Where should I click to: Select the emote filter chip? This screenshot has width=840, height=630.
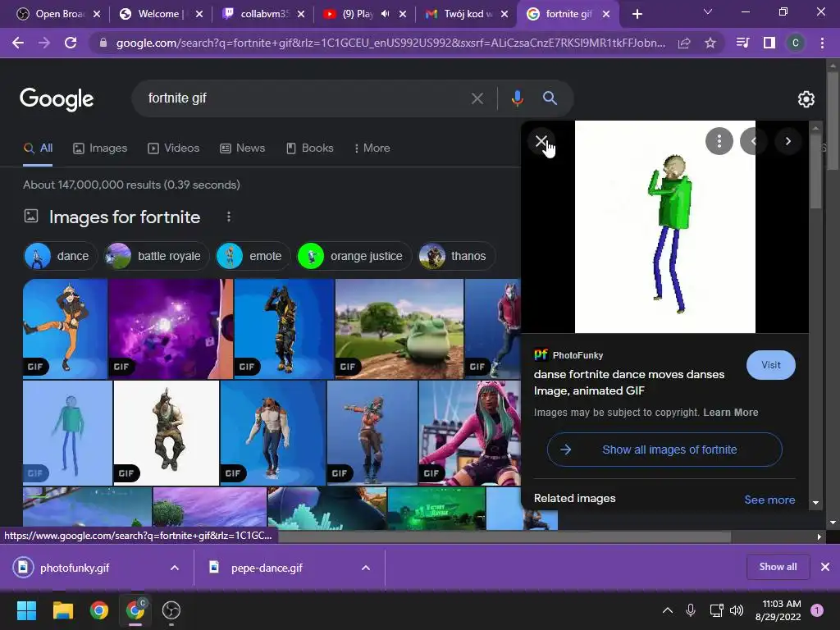click(252, 256)
